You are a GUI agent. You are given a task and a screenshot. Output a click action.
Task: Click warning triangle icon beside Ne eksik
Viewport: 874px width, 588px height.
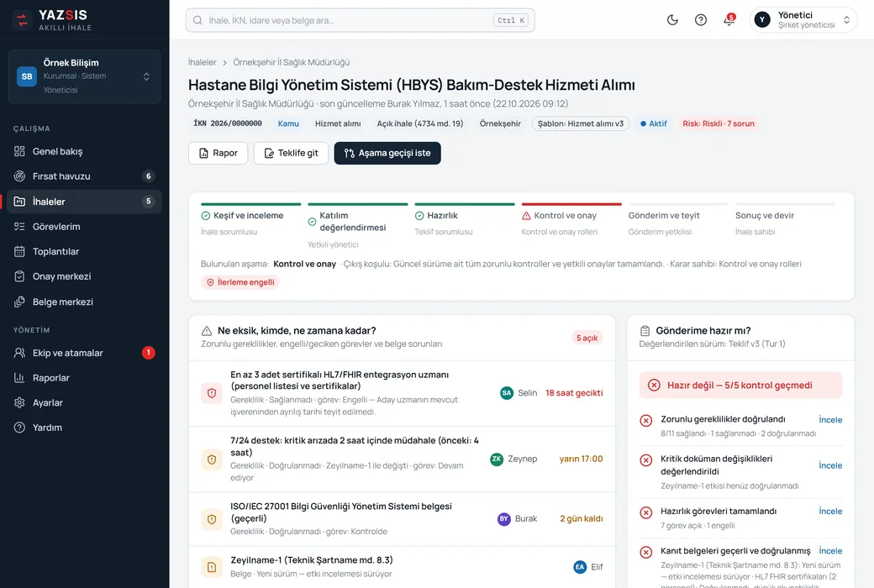(206, 330)
